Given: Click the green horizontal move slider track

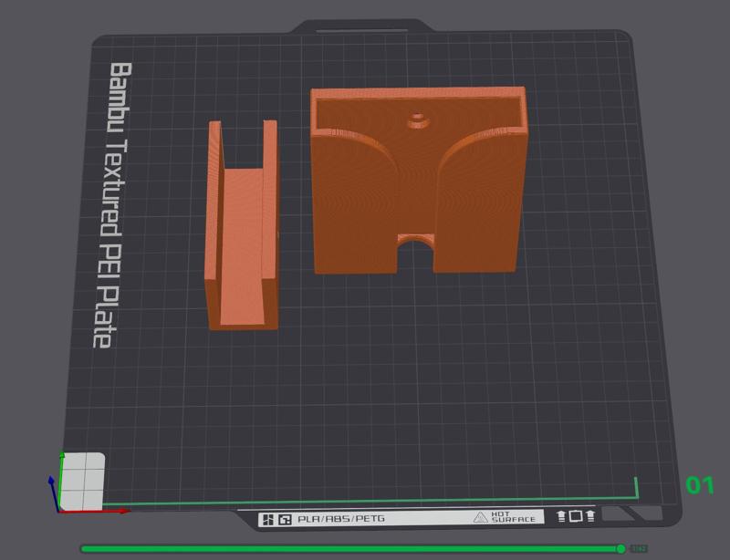Looking at the screenshot, I should tap(352, 549).
